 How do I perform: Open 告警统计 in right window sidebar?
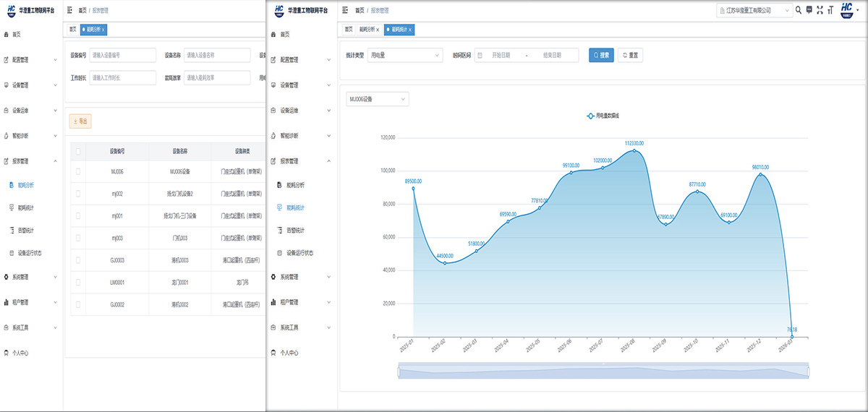[294, 230]
